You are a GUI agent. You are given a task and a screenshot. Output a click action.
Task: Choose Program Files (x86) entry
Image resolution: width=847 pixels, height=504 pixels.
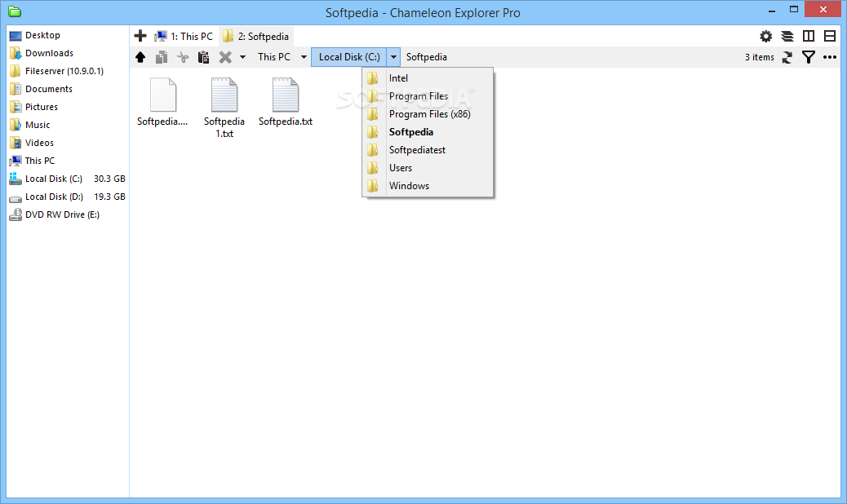(428, 114)
